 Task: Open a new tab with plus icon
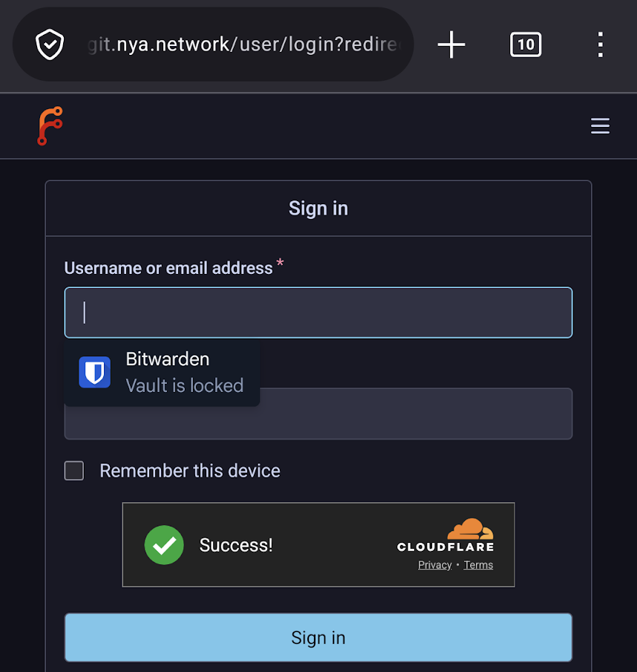451,45
